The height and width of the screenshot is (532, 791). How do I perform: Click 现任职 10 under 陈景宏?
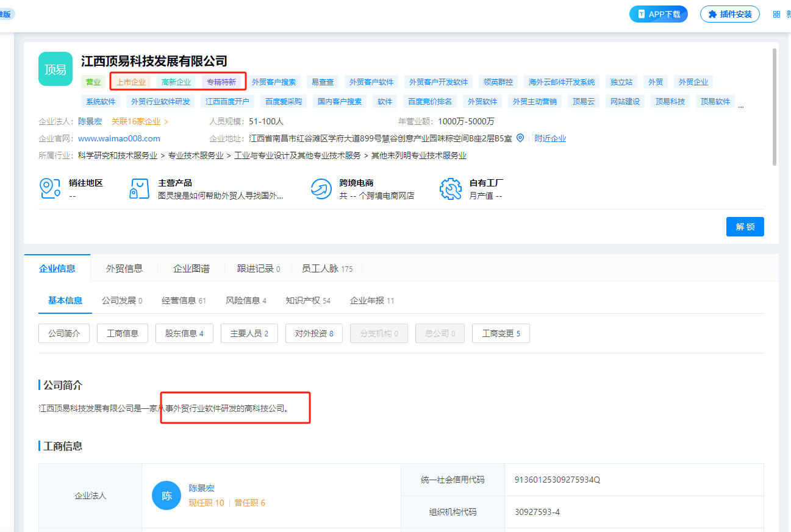click(x=206, y=503)
